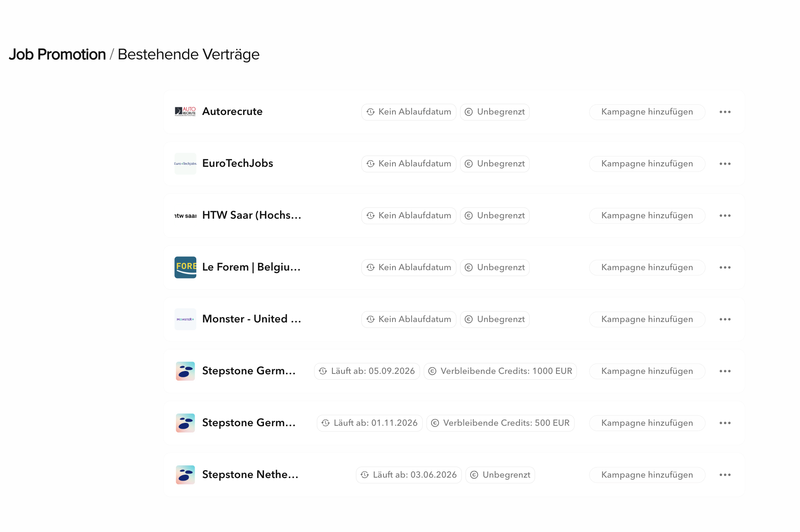Click EuroTechJobs' Kein Ablaufdatum badge
Screen dimensions: 800x532
409,164
